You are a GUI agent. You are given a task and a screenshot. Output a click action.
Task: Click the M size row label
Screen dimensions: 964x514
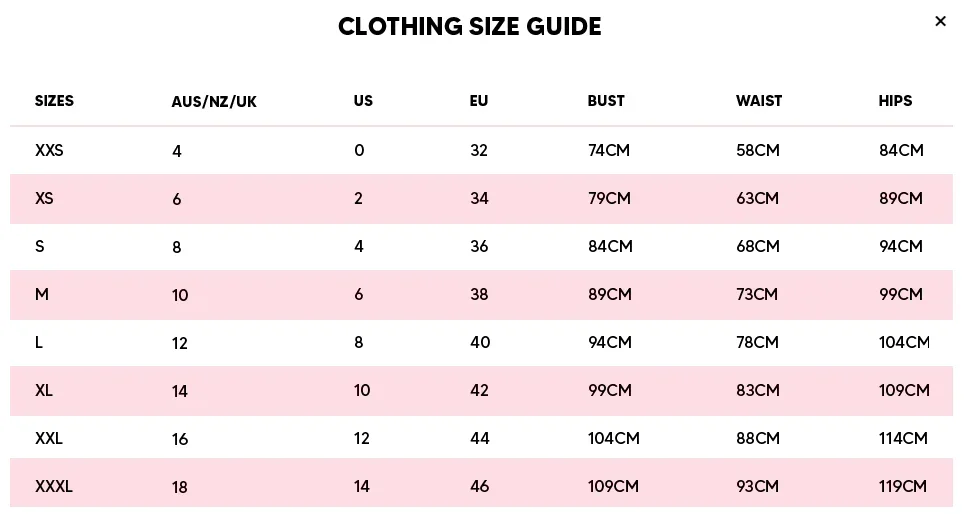click(42, 294)
